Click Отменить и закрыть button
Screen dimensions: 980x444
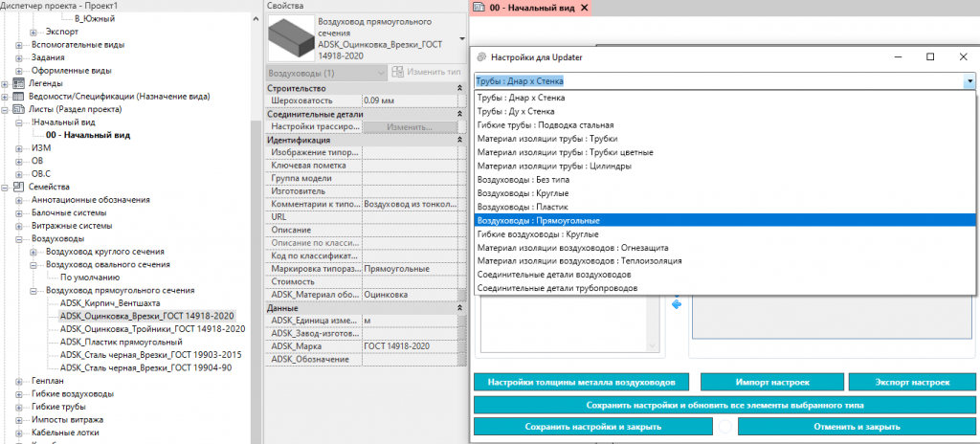click(x=857, y=427)
